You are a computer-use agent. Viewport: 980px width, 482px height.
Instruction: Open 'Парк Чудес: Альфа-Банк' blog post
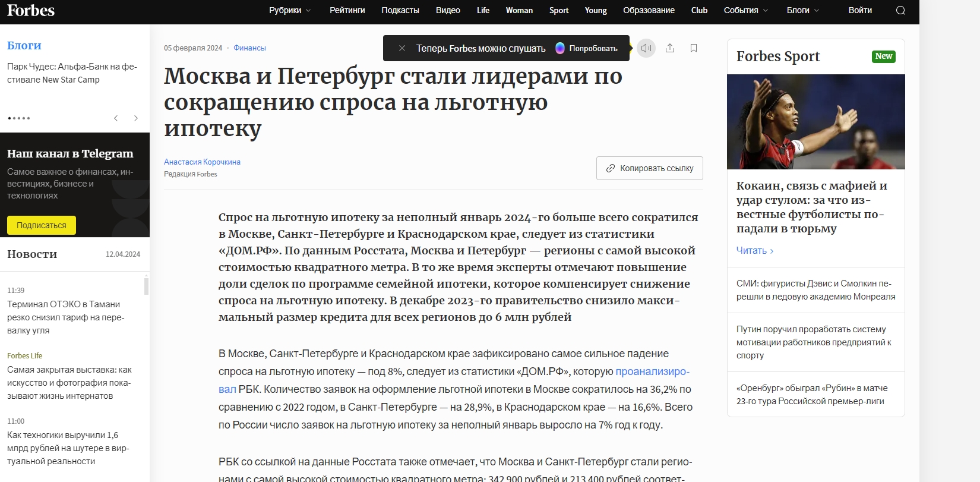[72, 73]
